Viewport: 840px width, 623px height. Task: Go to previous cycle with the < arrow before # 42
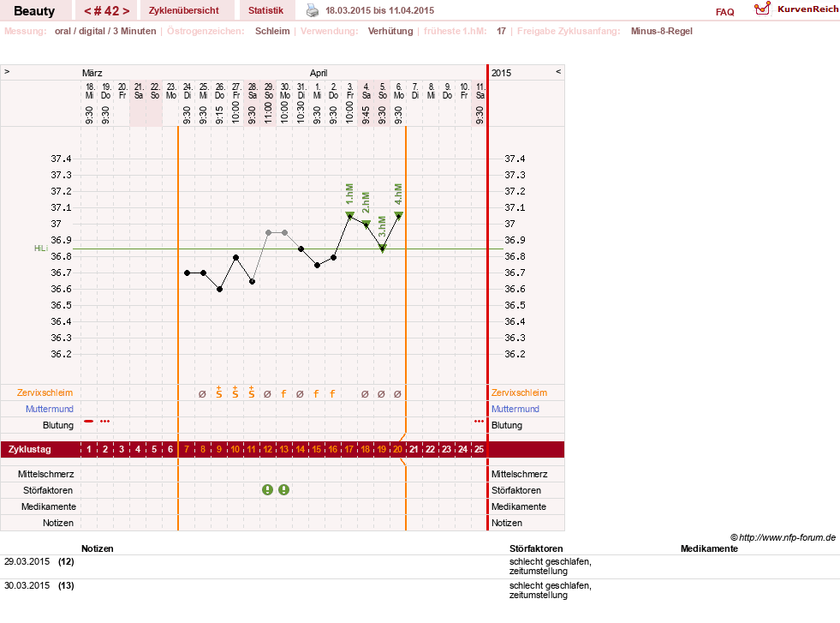[x=87, y=11]
